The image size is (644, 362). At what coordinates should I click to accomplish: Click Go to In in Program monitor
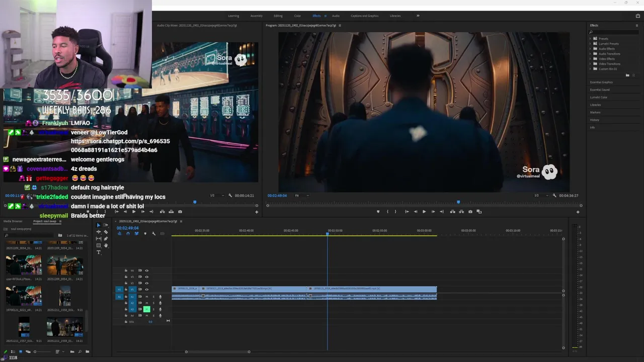coord(407,212)
